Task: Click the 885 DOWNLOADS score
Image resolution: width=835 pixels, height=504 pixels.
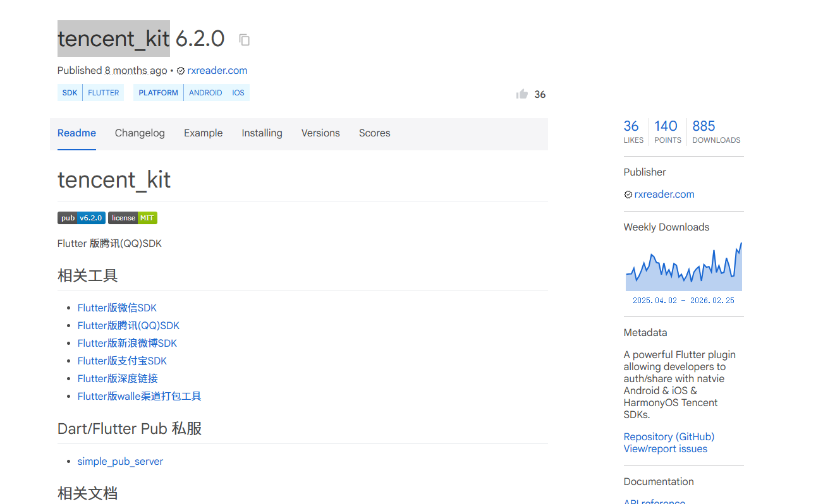Action: click(x=716, y=131)
